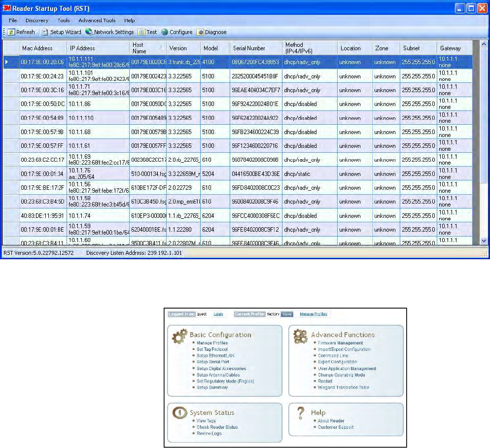This screenshot has width=490, height=448.
Task: Open the Discovery menu
Action: pos(37,21)
